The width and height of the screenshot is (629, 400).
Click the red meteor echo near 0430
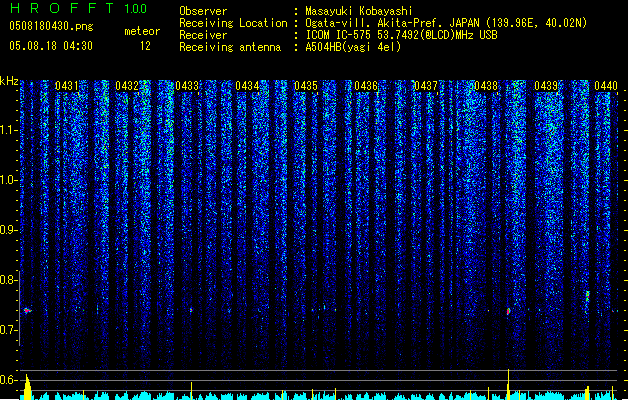[x=27, y=310]
